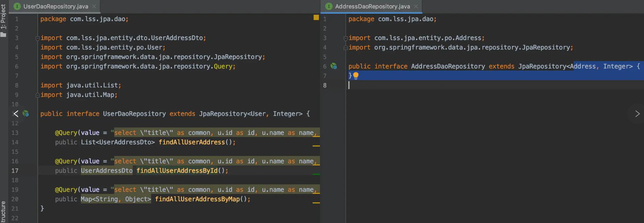Viewport: 644px width, 223px height.
Task: Click @Query annotation on line 19
Action: tap(66, 189)
